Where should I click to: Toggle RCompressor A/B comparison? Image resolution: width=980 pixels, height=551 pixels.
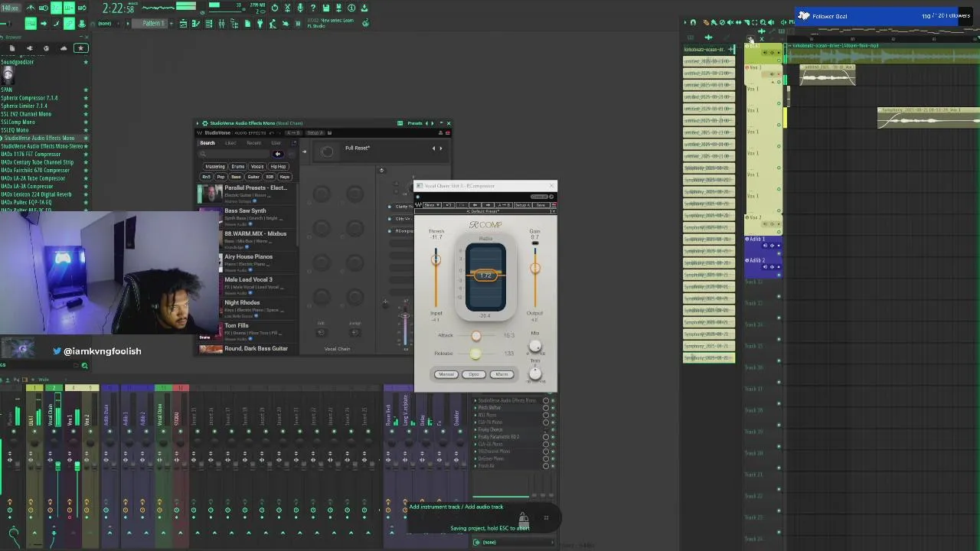(504, 205)
